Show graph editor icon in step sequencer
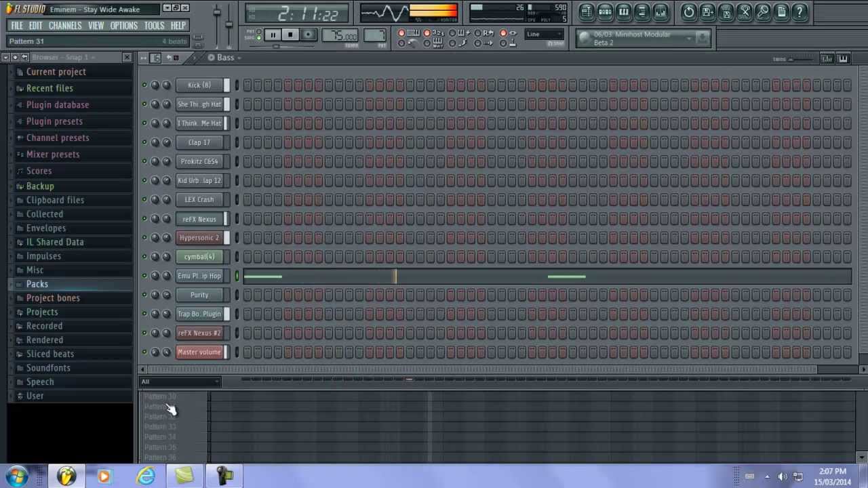Image resolution: width=868 pixels, height=488 pixels. [827, 59]
